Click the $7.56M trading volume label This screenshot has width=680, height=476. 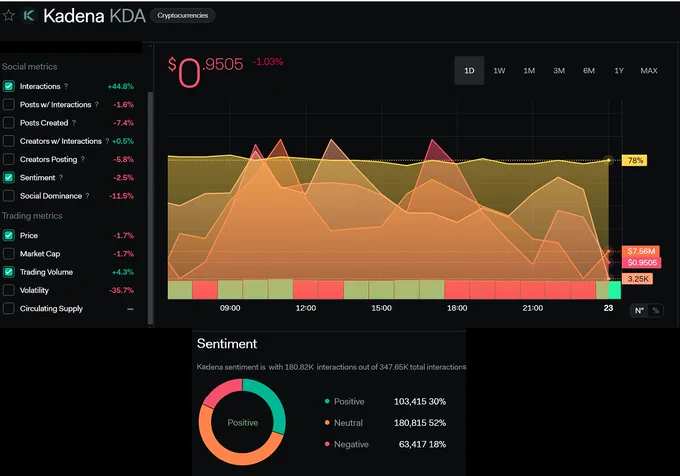point(641,251)
